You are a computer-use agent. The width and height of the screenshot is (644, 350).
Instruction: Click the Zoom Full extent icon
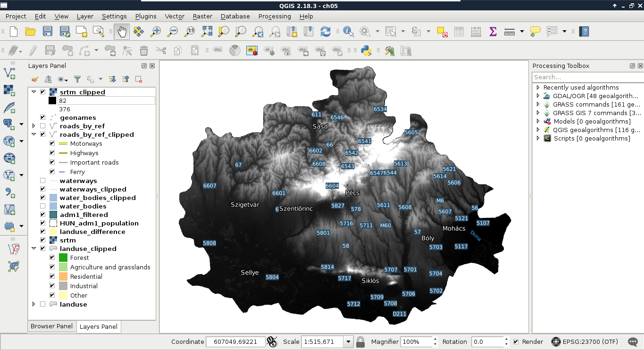(207, 32)
